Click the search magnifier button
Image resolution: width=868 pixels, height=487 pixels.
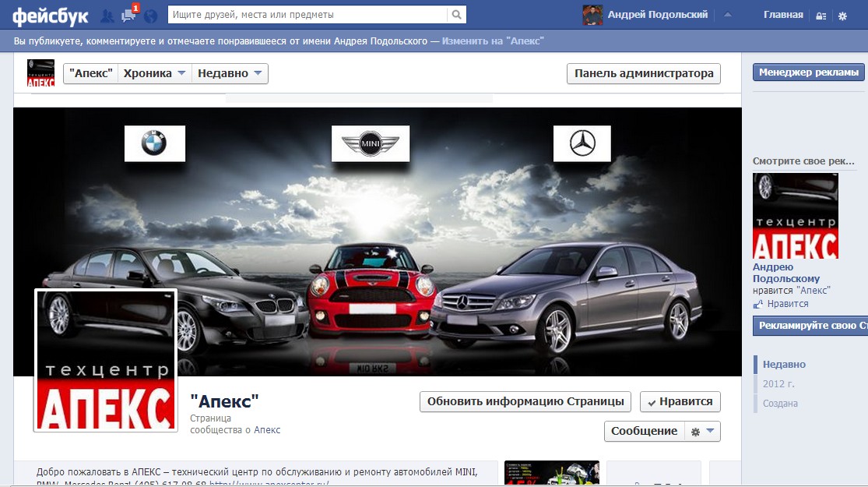click(457, 15)
